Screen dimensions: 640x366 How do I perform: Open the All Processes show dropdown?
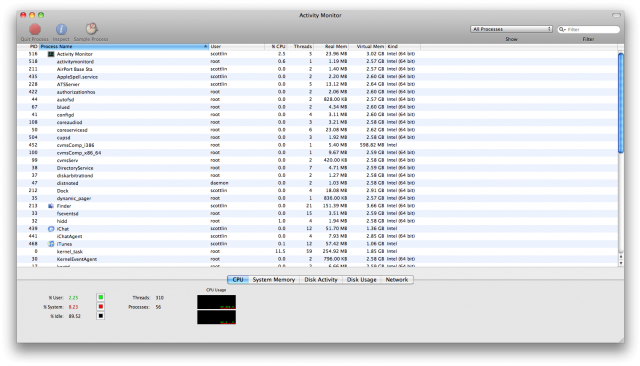(x=511, y=29)
